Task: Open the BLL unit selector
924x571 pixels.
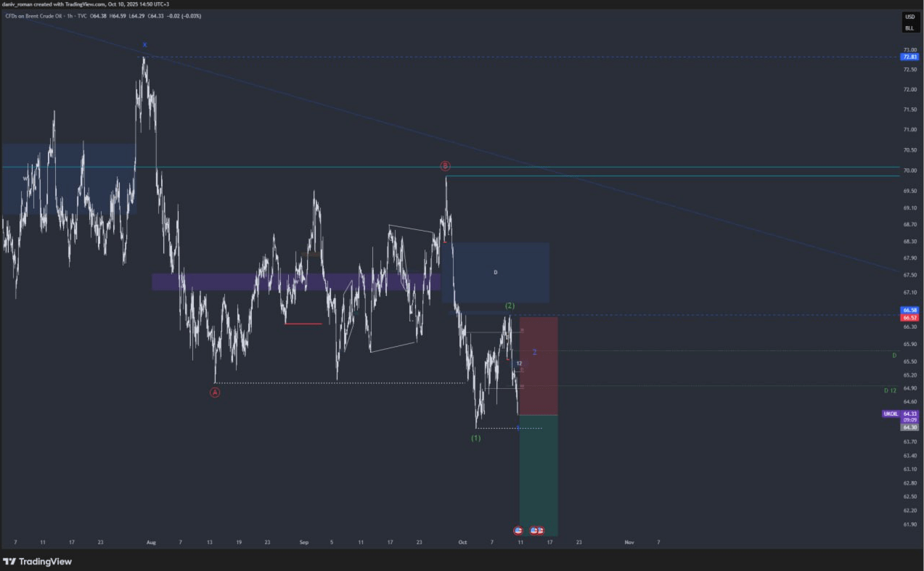Action: coord(909,28)
